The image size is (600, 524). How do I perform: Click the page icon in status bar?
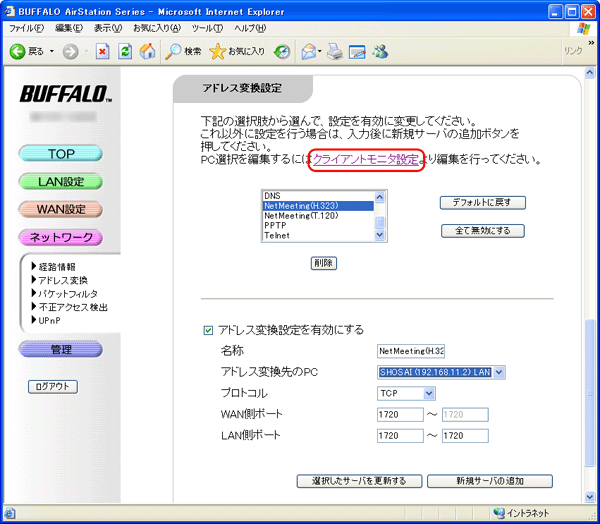click(10, 513)
